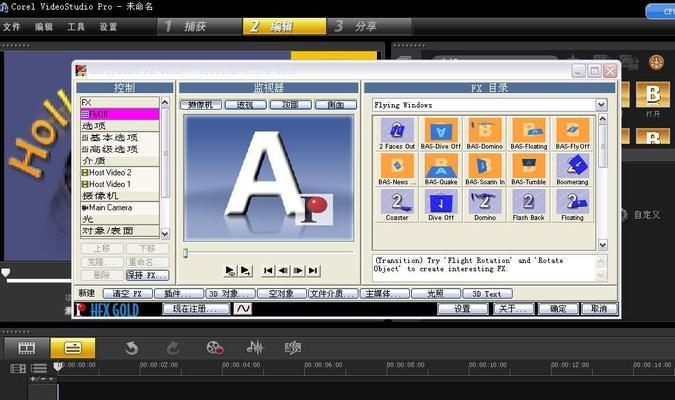Select Host Video 1 media item

tap(120, 184)
